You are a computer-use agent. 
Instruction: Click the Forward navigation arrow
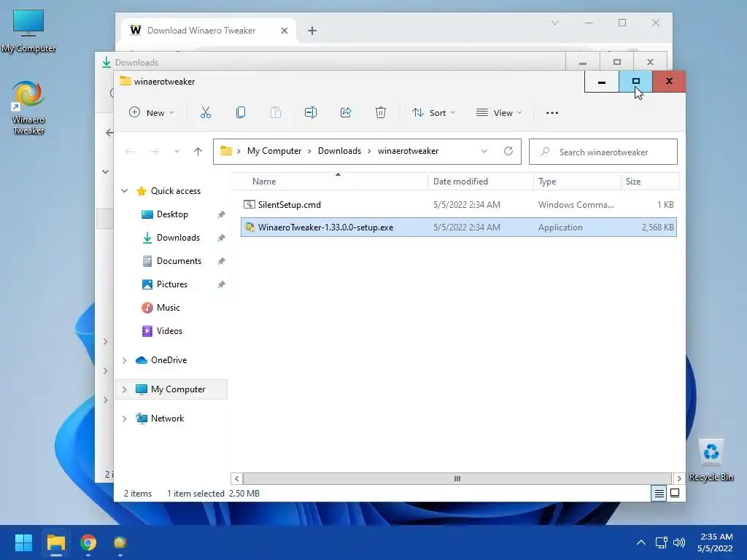tap(155, 152)
